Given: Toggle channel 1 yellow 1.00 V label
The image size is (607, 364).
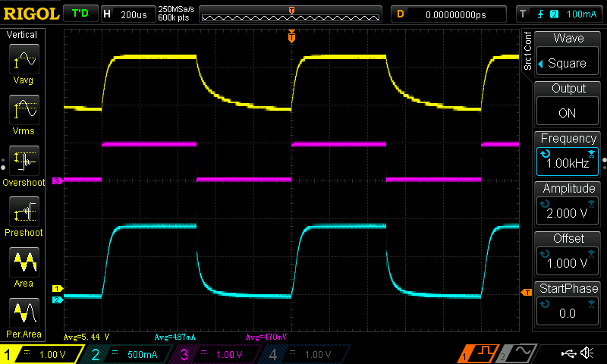Looking at the screenshot, I should (x=42, y=354).
